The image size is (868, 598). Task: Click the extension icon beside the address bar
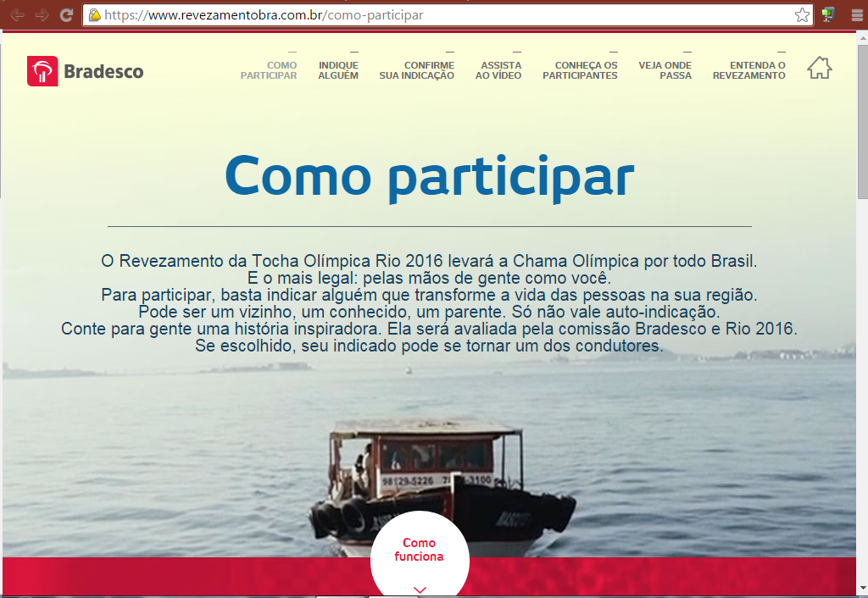pyautogui.click(x=828, y=15)
